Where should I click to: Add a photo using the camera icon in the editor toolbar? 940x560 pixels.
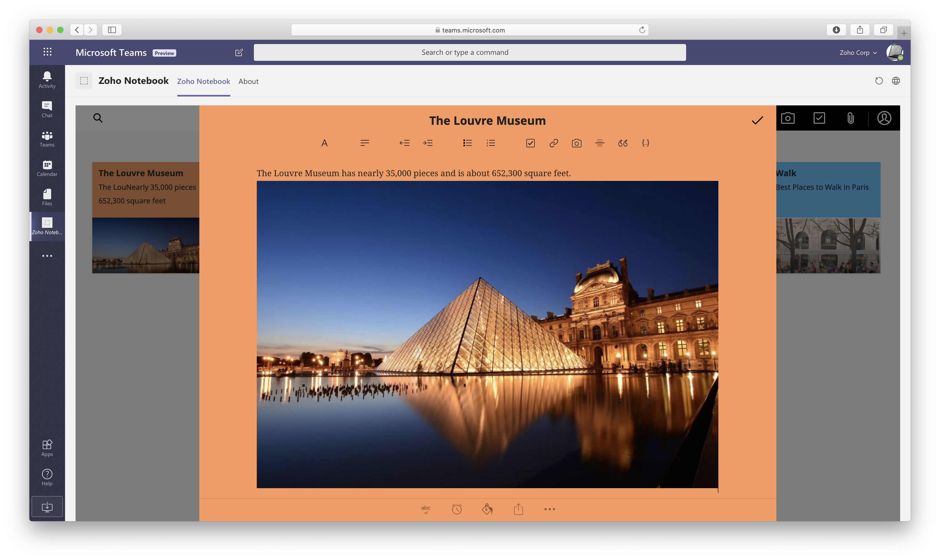[x=576, y=143]
